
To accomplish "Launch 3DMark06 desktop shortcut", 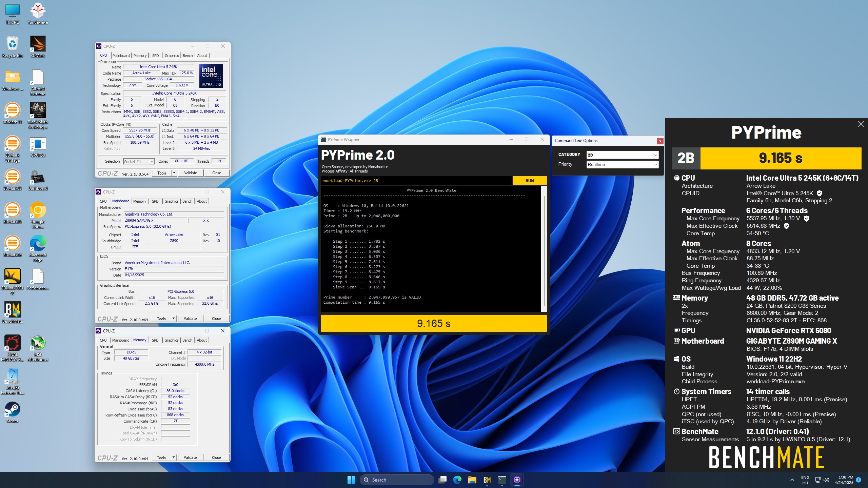I will point(13,246).
